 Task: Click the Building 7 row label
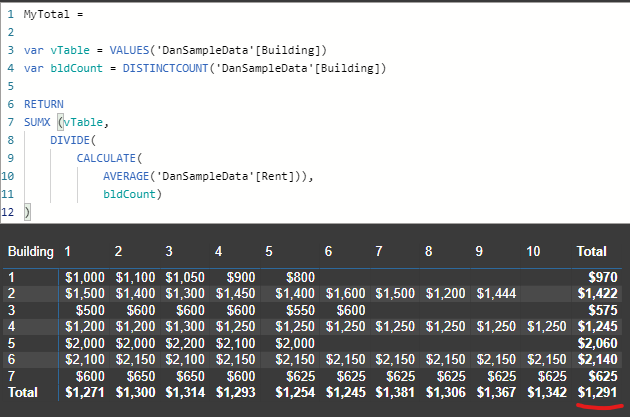[12, 376]
